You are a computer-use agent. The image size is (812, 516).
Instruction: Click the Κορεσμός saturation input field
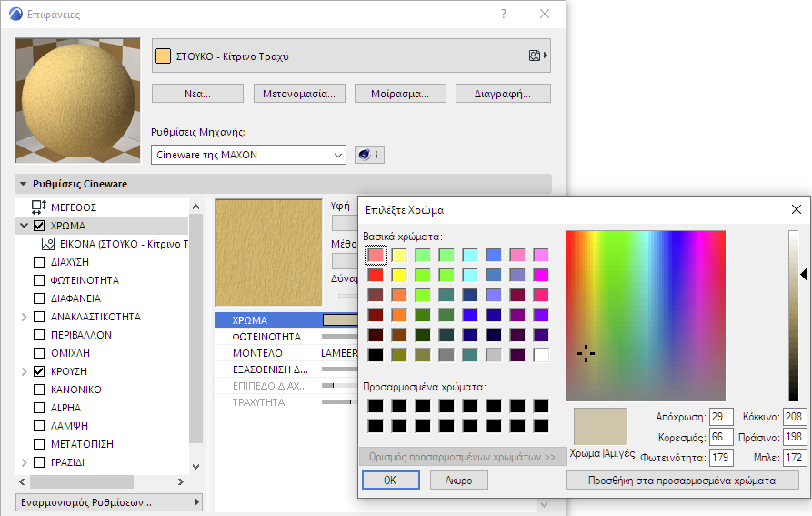pos(721,437)
